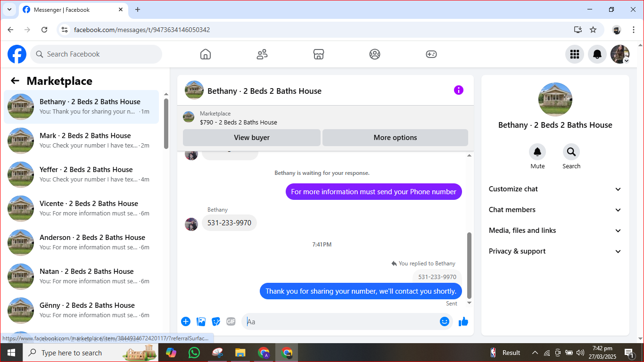Open the Facebook menu grid icon
The height and width of the screenshot is (362, 644).
575,54
